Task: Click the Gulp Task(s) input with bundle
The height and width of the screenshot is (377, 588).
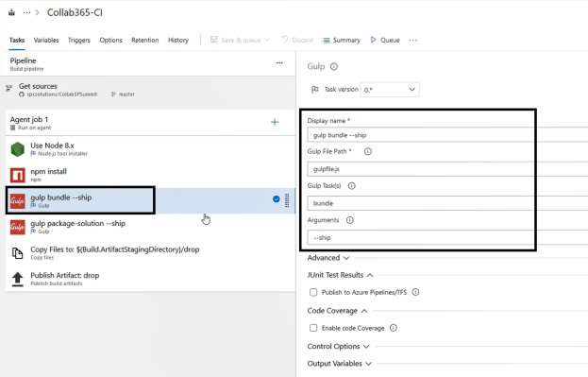Action: 447,203
